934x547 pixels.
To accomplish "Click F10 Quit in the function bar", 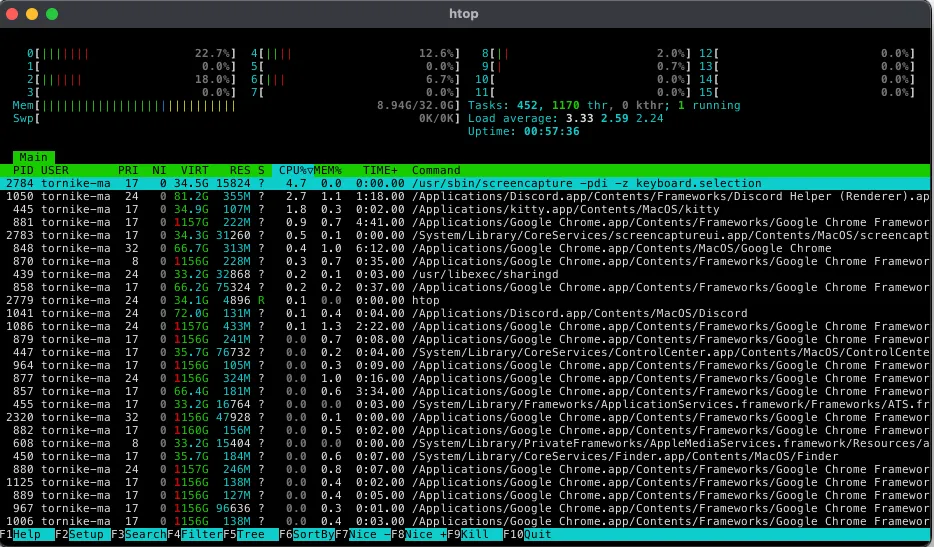I will (527, 534).
